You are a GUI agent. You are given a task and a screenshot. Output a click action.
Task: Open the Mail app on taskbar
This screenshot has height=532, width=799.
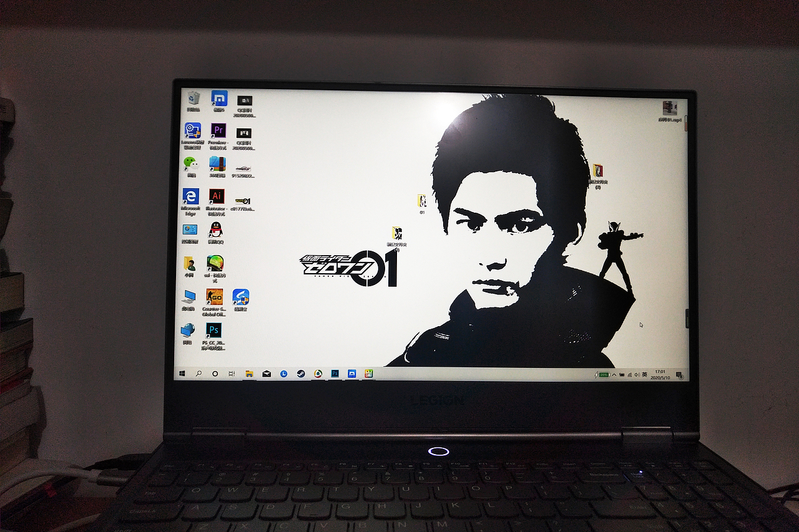tap(267, 374)
